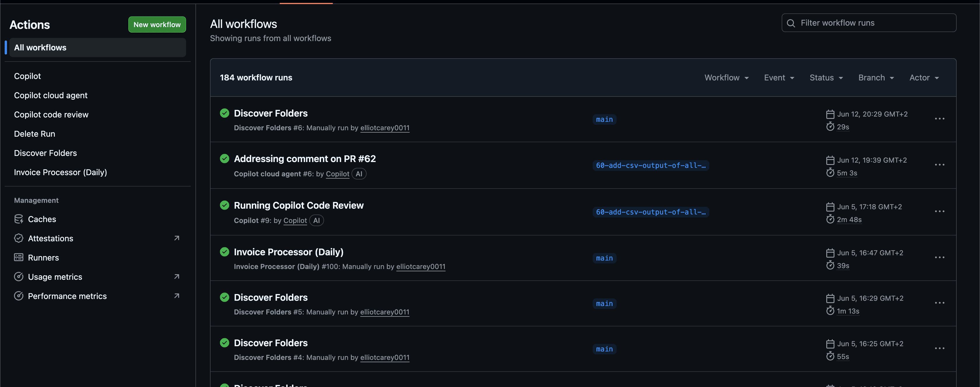Open the kebab menu for Discover Folders #5
Viewport: 980px width, 387px height.
click(x=939, y=303)
